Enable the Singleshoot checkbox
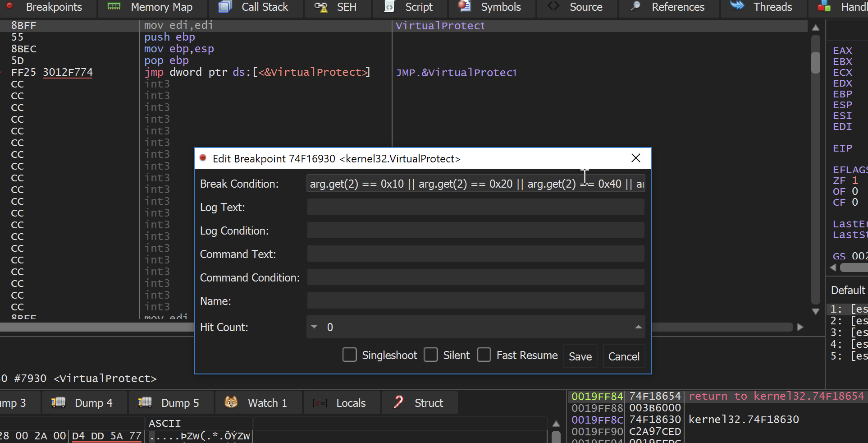Image resolution: width=868 pixels, height=443 pixels. 350,355
